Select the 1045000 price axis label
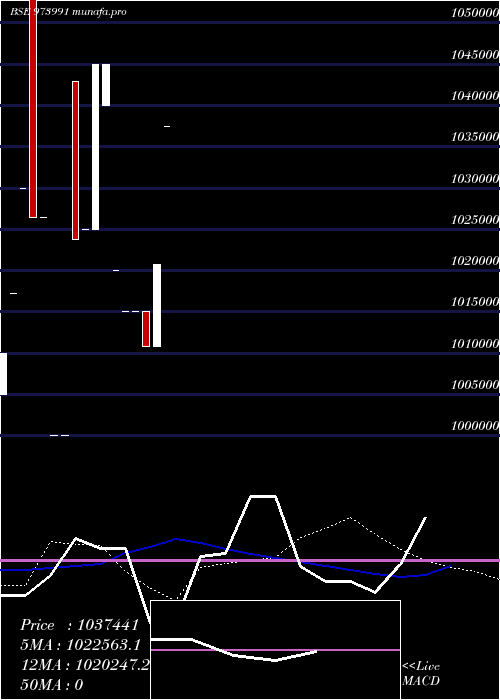 click(475, 54)
